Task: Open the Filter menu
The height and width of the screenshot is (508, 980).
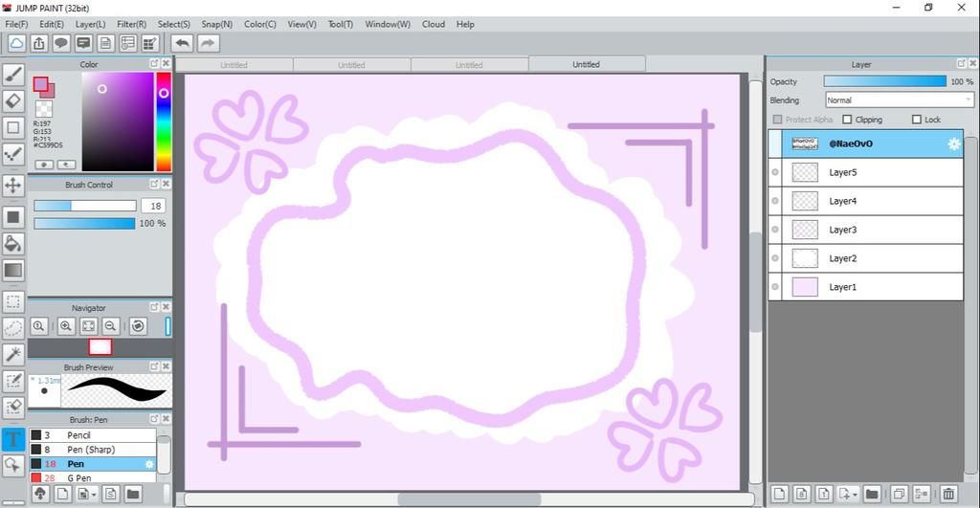Action: tap(131, 24)
